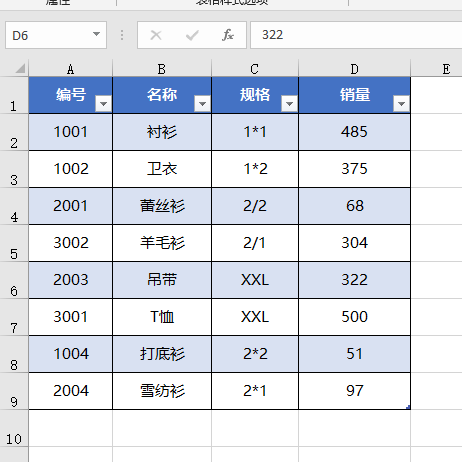Select column A header
Viewport: 462px width, 462px height.
pos(71,69)
